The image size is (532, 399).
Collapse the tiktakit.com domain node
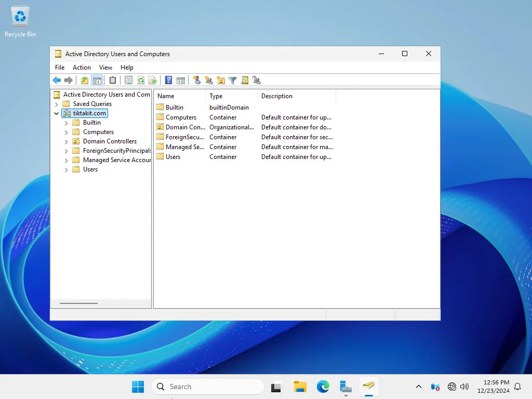pyautogui.click(x=56, y=113)
